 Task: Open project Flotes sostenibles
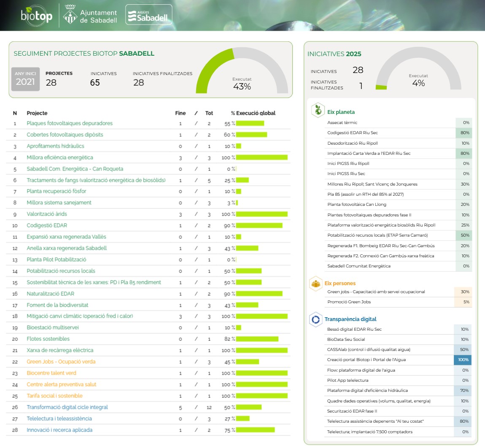pyautogui.click(x=48, y=339)
